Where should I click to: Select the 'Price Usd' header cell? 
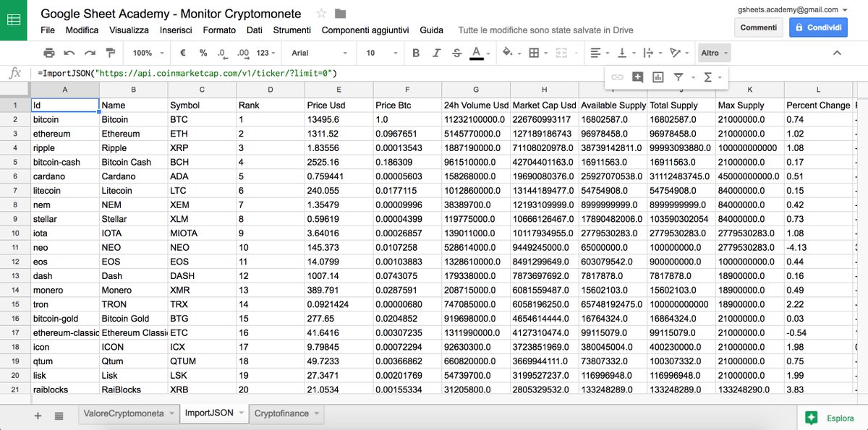[x=339, y=105]
